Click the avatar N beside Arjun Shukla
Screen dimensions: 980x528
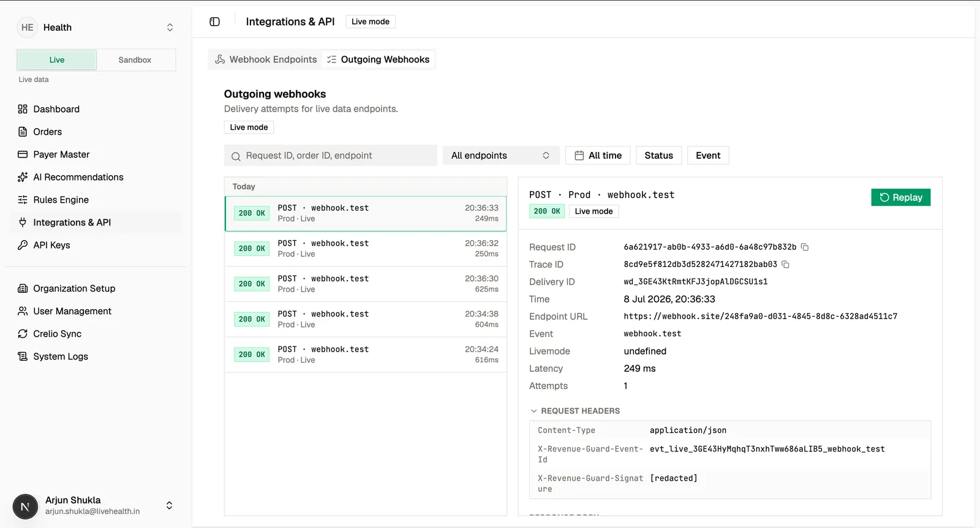[25, 507]
